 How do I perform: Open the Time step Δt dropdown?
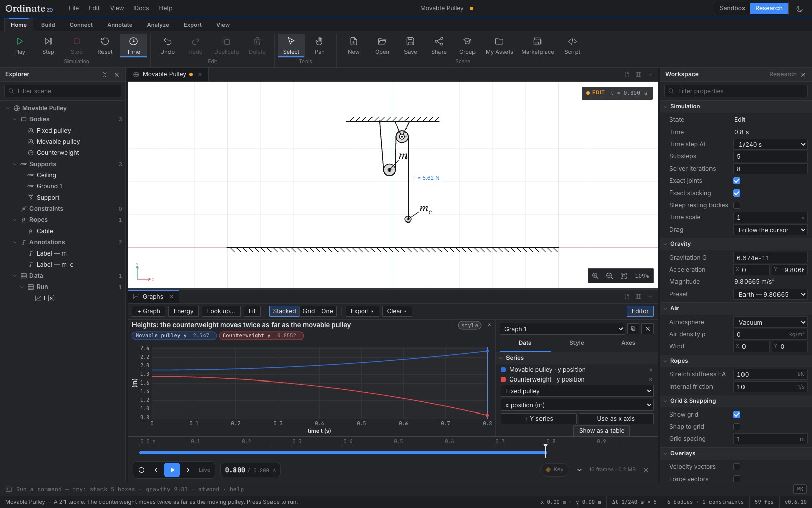click(x=770, y=144)
